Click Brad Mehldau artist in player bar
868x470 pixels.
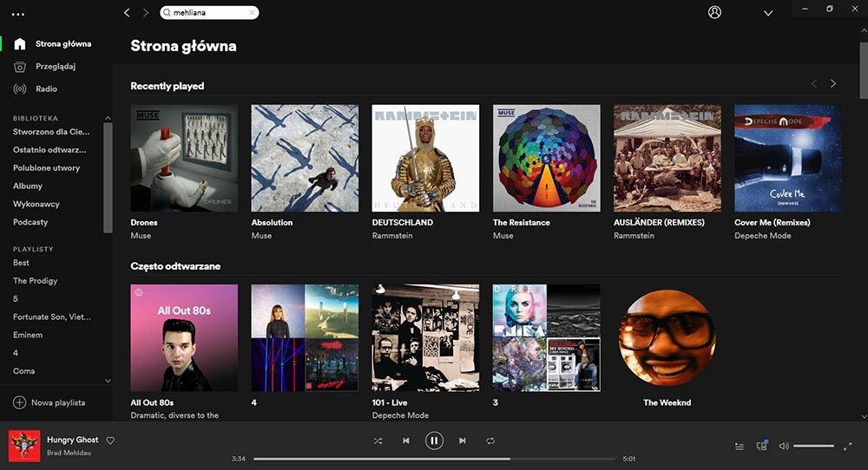click(69, 453)
